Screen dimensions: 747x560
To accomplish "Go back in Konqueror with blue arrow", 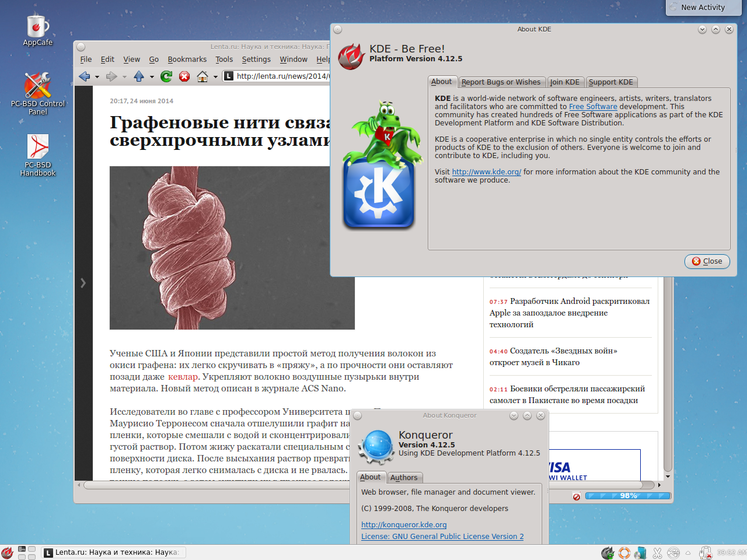I will [x=84, y=76].
